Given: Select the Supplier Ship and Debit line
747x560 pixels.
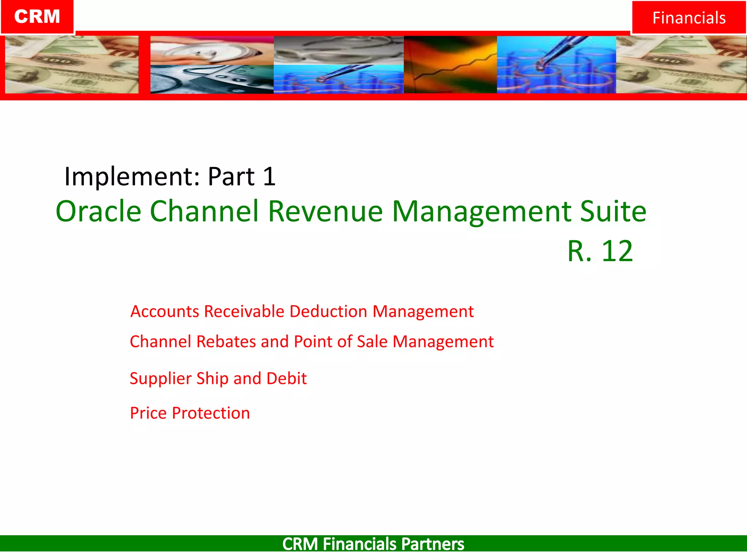Looking at the screenshot, I should (x=218, y=378).
